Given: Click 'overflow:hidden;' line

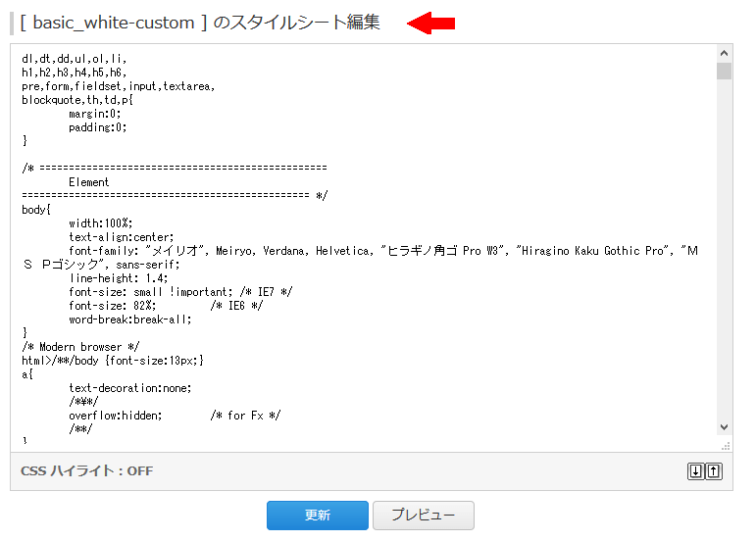Looking at the screenshot, I should [x=116, y=416].
